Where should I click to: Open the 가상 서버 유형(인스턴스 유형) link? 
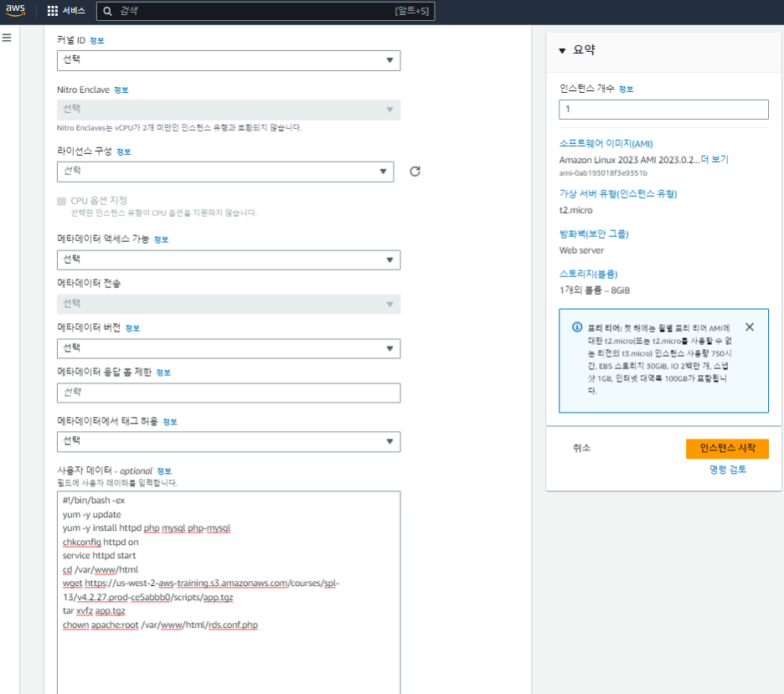pos(618,194)
